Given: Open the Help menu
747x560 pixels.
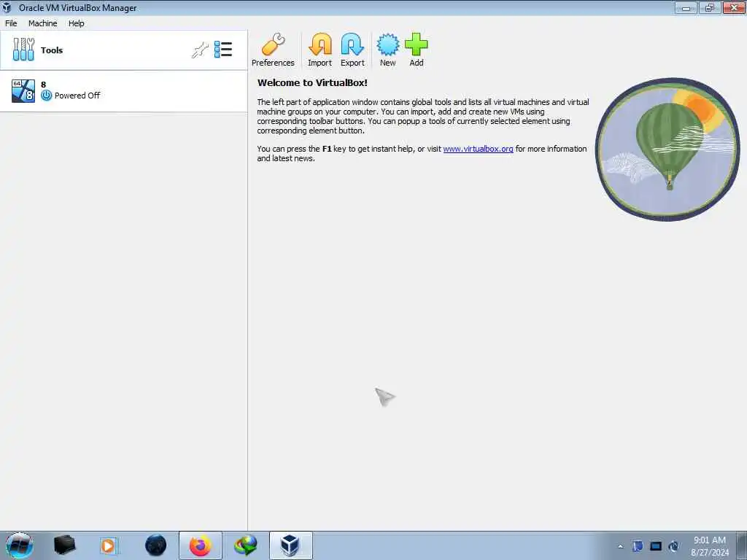Looking at the screenshot, I should tap(76, 23).
